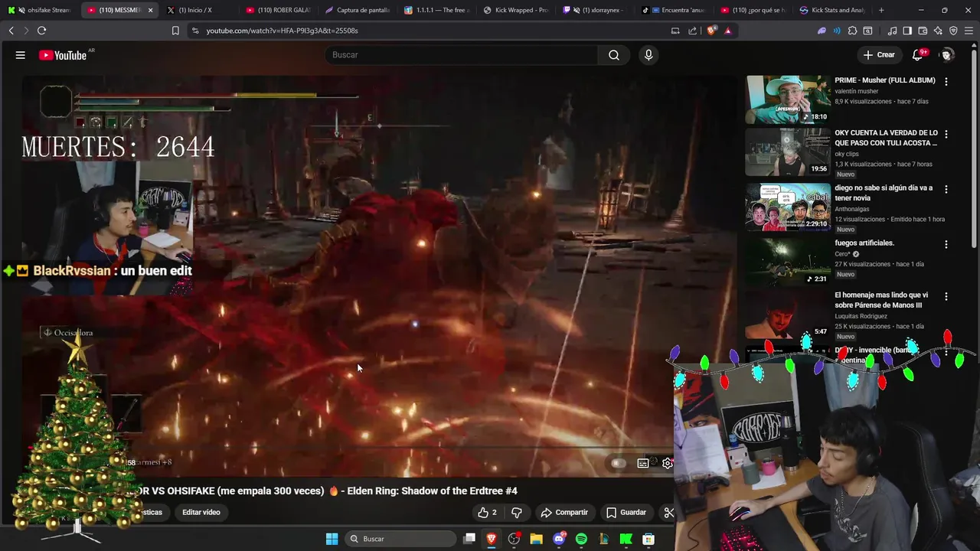Open Brave Wallet icon
This screenshot has height=551, width=980.
pos(923,31)
